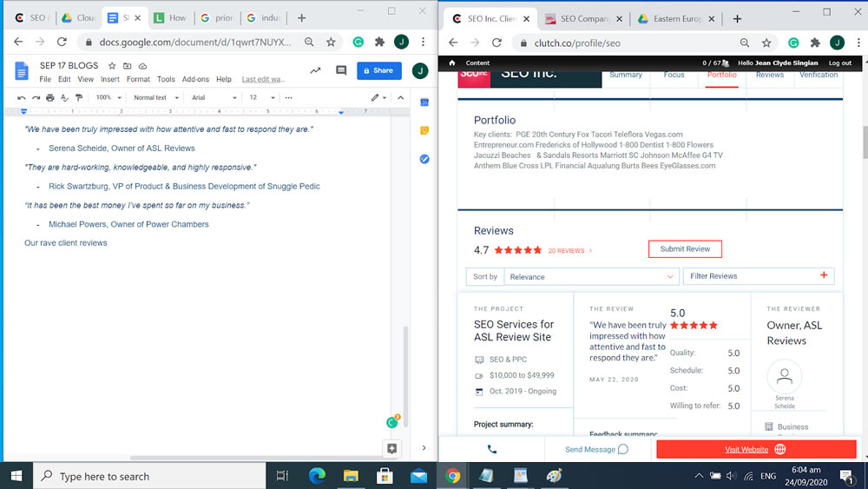Open the zoom level 100% dropdown
This screenshot has height=489, width=868.
tap(108, 97)
